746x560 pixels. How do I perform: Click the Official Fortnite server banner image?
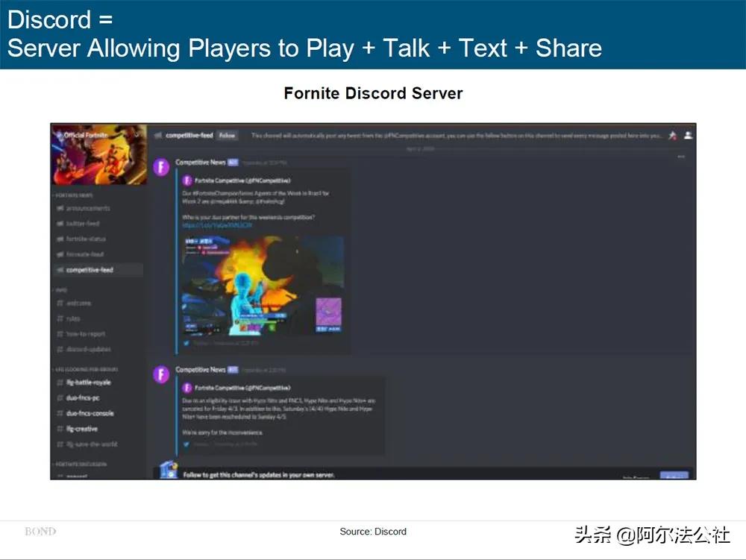(x=99, y=154)
